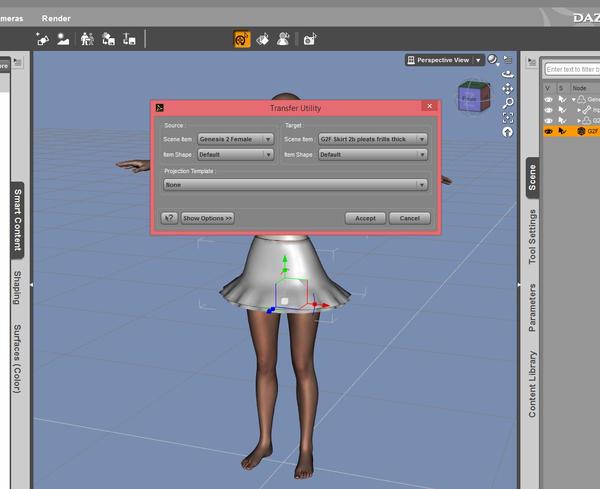Close the Transfer Utility dialog
The height and width of the screenshot is (489, 600).
click(x=429, y=106)
